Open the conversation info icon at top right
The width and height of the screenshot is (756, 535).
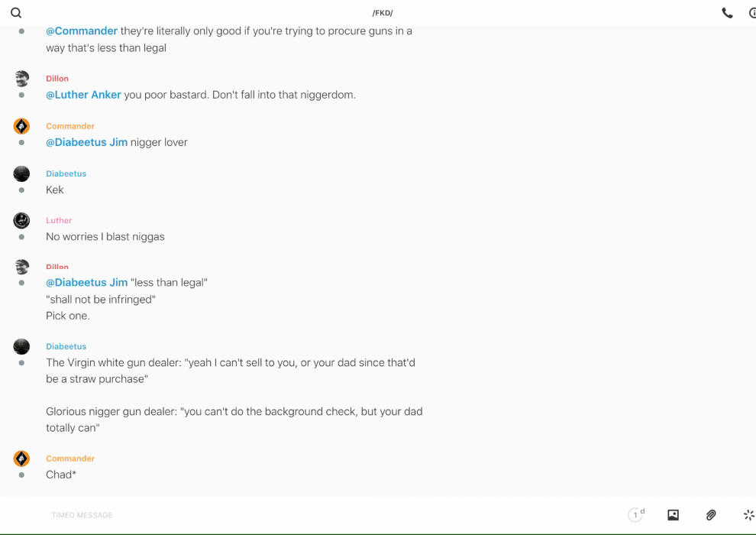752,13
